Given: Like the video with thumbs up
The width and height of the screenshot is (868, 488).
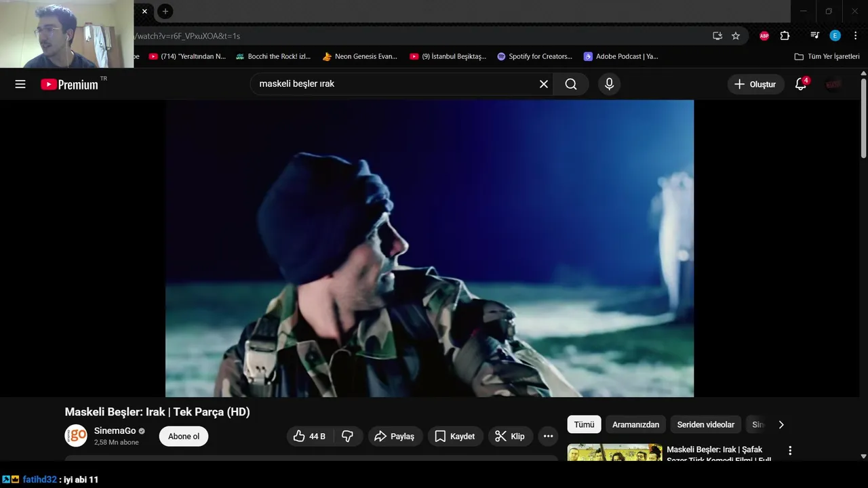Looking at the screenshot, I should [309, 436].
